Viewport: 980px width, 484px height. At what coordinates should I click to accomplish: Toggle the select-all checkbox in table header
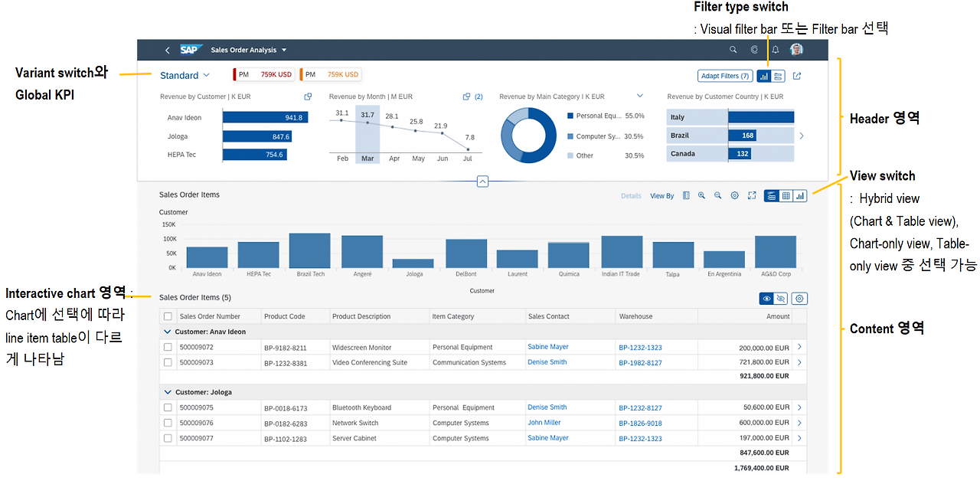click(168, 316)
